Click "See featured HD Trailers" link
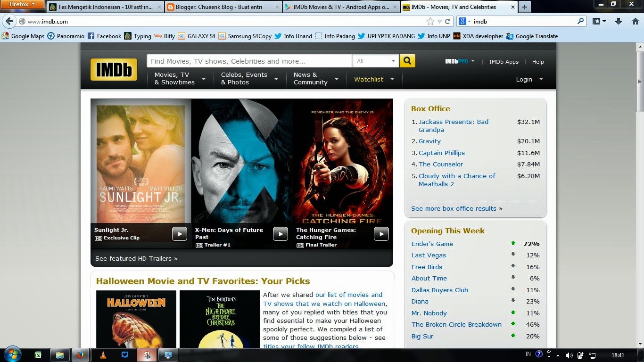 pos(136,258)
